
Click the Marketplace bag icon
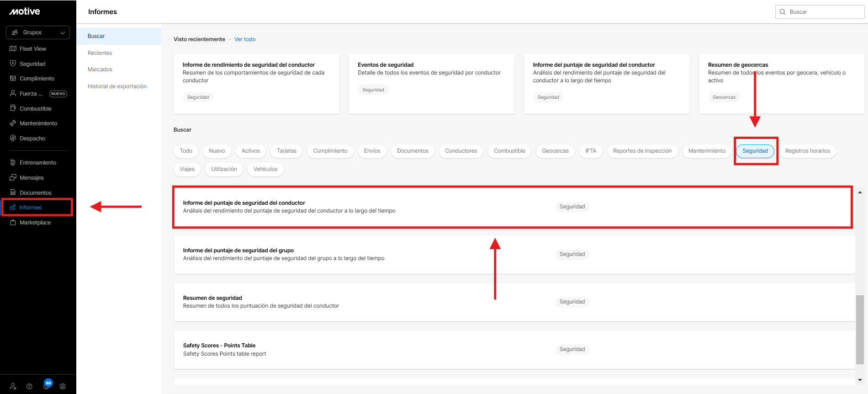[x=13, y=223]
